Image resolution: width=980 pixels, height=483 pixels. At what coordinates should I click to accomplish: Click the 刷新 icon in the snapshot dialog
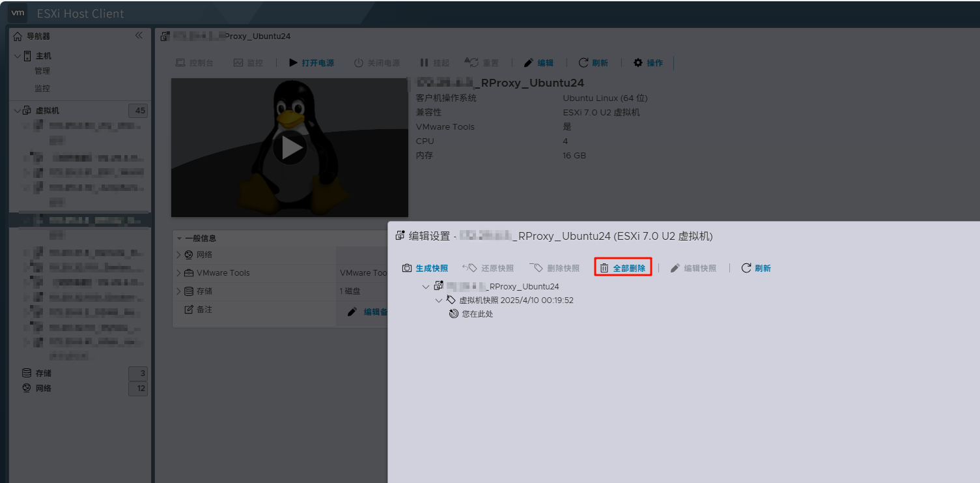746,268
